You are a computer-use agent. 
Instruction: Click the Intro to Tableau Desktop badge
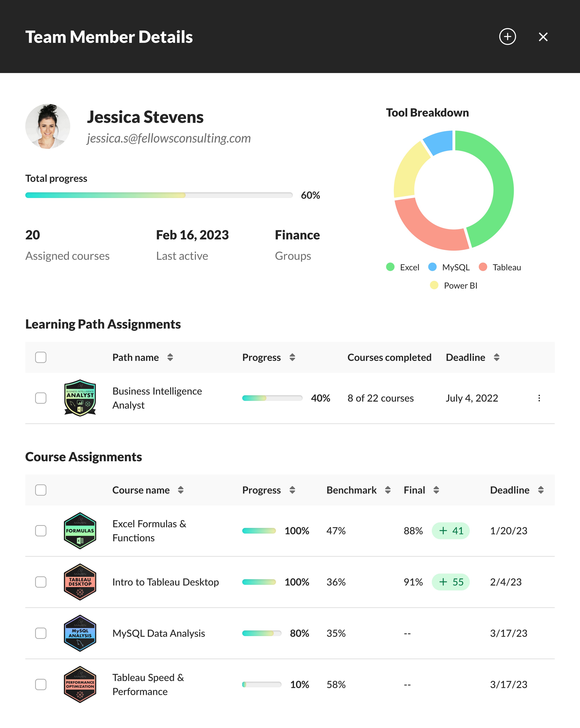coord(80,582)
